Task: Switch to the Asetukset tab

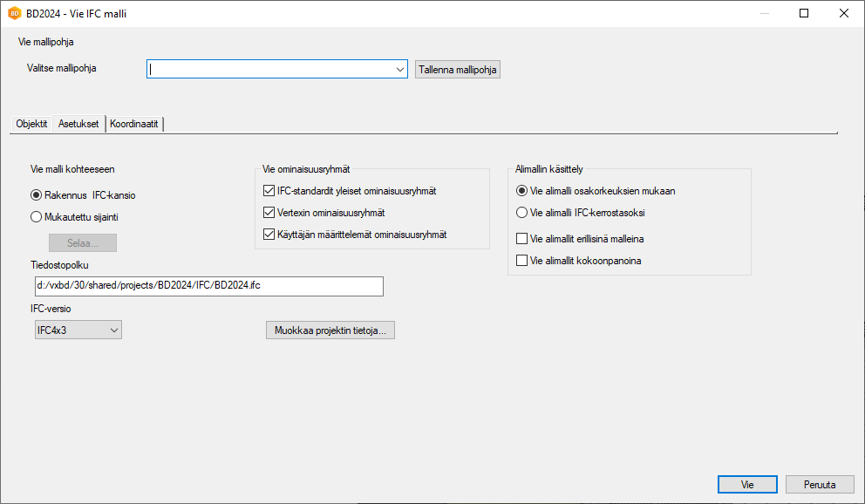Action: click(x=78, y=124)
